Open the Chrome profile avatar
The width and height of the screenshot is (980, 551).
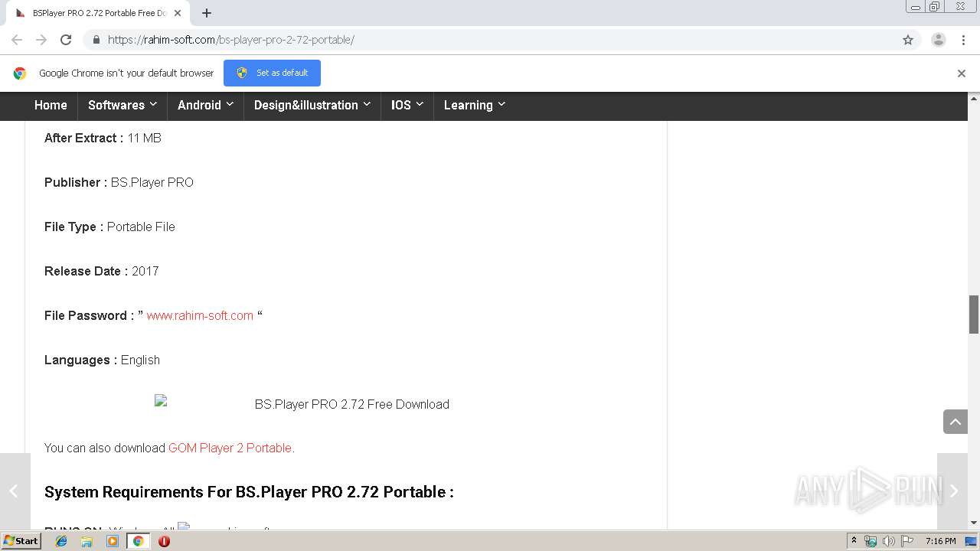point(939,40)
